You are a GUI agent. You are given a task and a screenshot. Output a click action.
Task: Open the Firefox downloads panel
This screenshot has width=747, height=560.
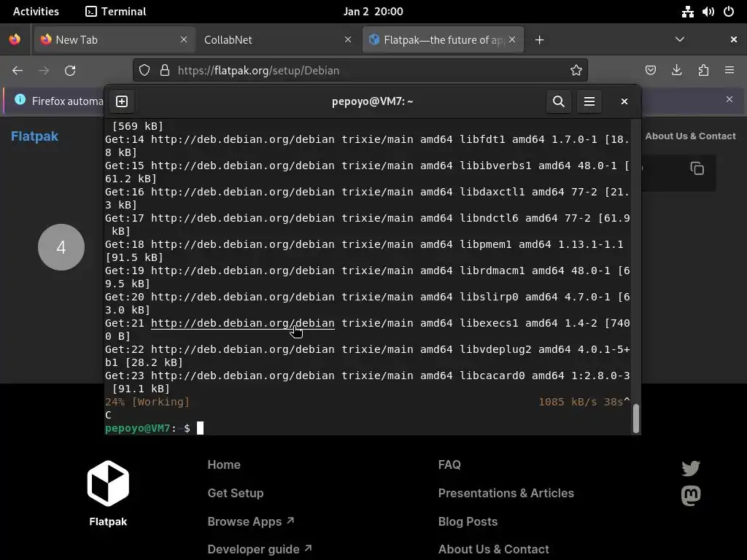click(676, 71)
